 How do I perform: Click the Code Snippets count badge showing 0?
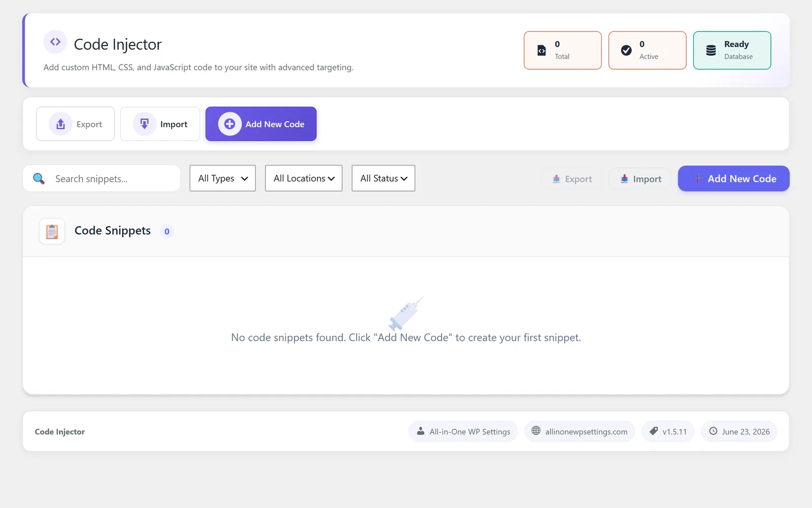pos(167,231)
